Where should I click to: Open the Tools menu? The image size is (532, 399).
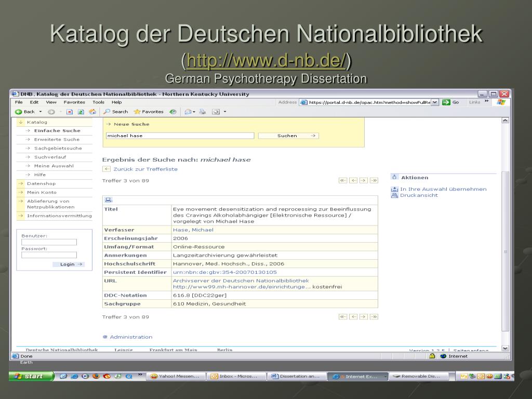click(x=98, y=102)
